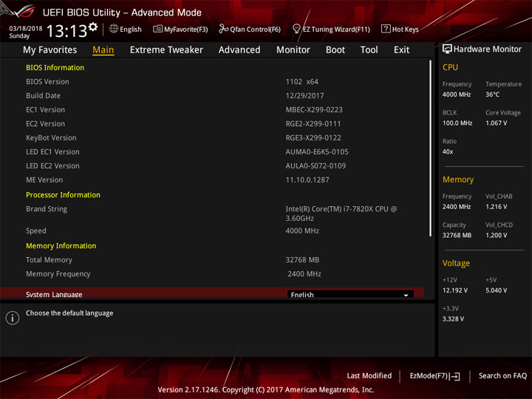This screenshot has width=532, height=399.
Task: Click the English language button in header
Action: point(126,29)
